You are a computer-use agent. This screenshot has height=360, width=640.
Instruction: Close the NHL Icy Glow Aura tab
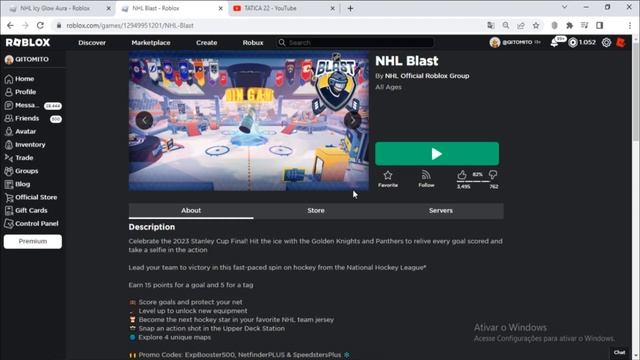109,9
